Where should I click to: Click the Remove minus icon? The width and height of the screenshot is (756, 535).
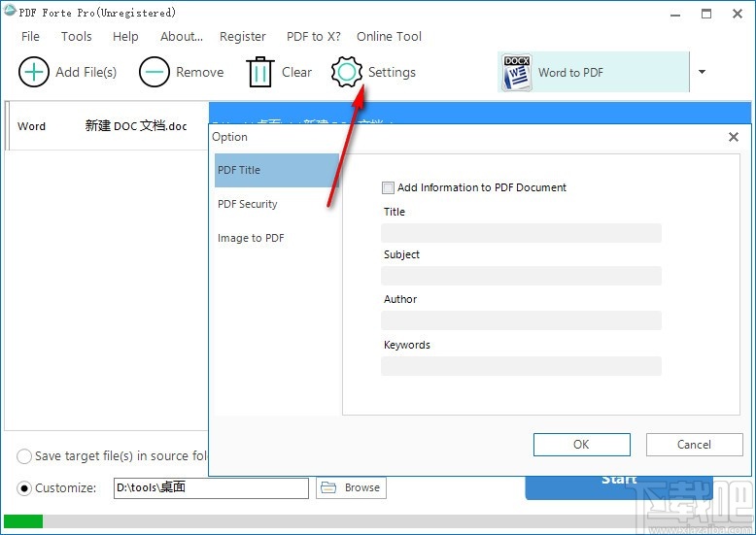(x=155, y=72)
